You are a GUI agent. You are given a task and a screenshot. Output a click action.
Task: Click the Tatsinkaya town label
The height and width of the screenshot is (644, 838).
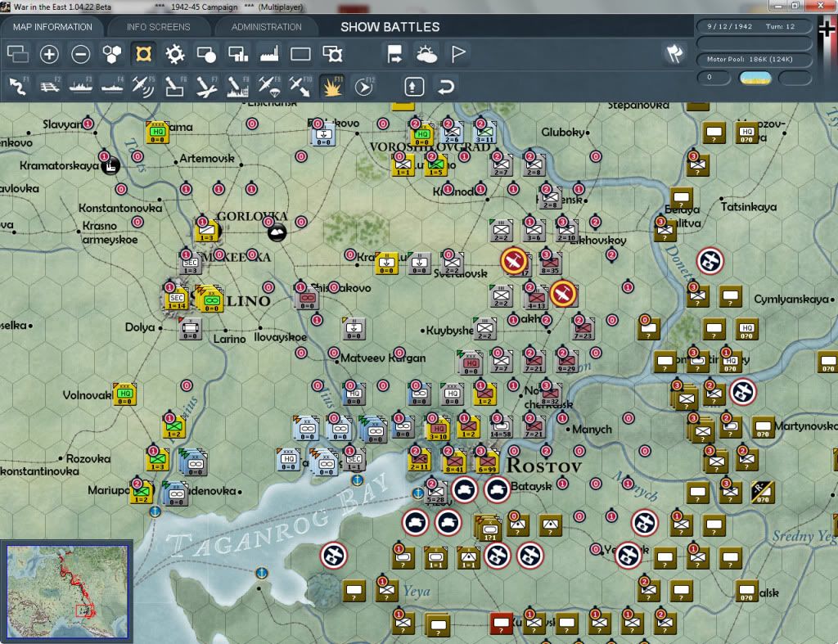click(x=748, y=207)
